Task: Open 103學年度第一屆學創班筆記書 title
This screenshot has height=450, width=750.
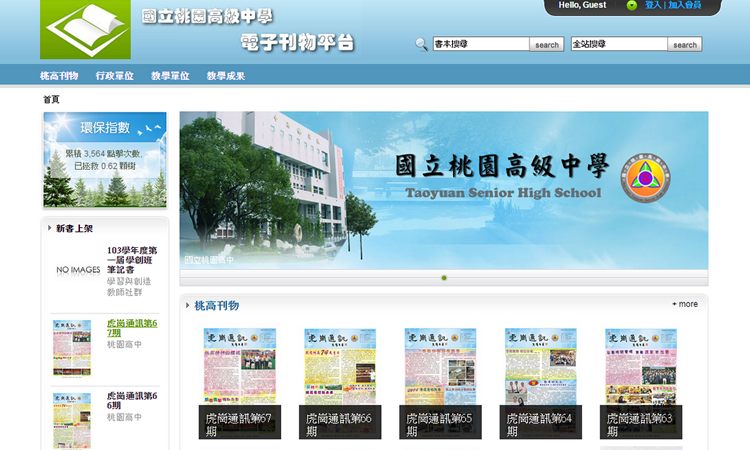Action: [132, 260]
